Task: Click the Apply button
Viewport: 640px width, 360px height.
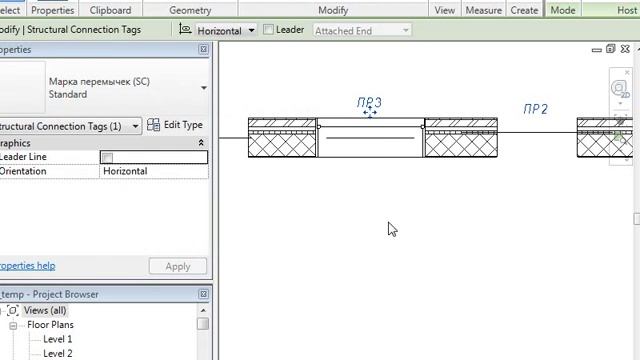Action: point(178,267)
